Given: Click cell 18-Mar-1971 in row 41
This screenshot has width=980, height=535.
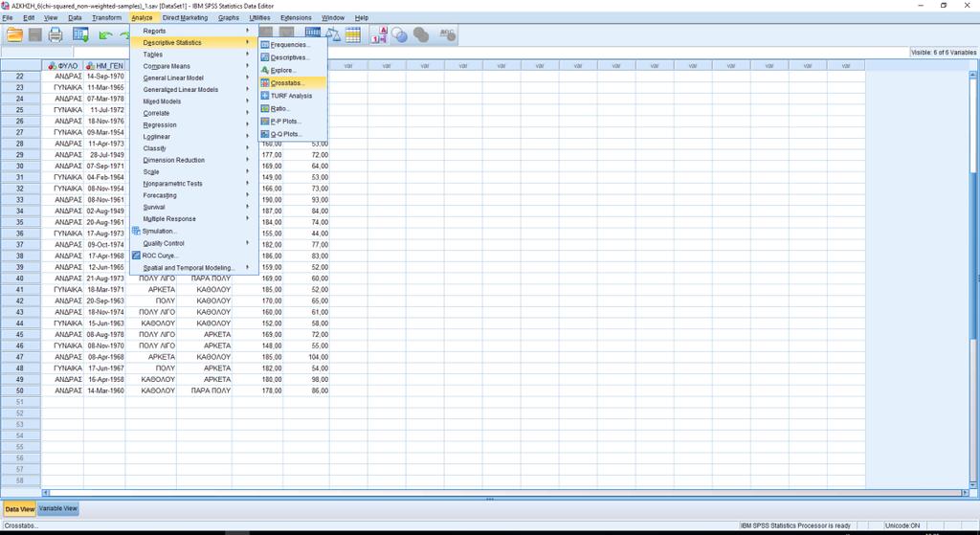Looking at the screenshot, I should pos(104,289).
